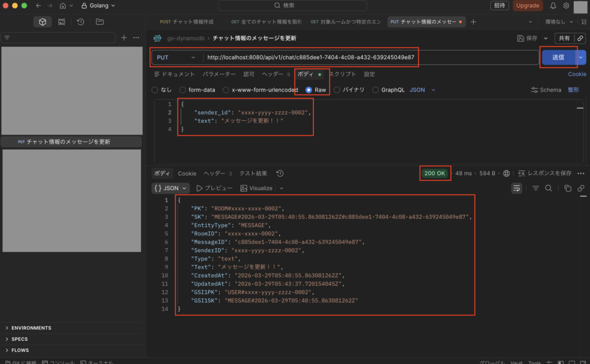This screenshot has width=590, height=364.
Task: Open the Collections cube icon in sidebar
Action: 42,22
